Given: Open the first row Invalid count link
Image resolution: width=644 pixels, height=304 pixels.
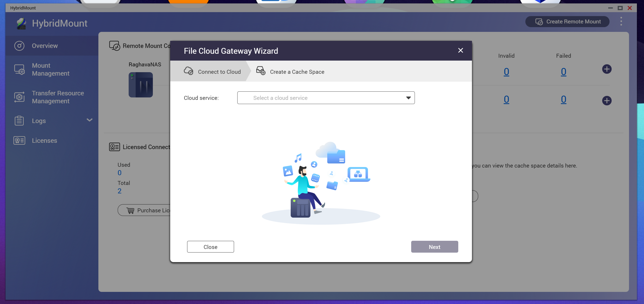Looking at the screenshot, I should [x=506, y=72].
